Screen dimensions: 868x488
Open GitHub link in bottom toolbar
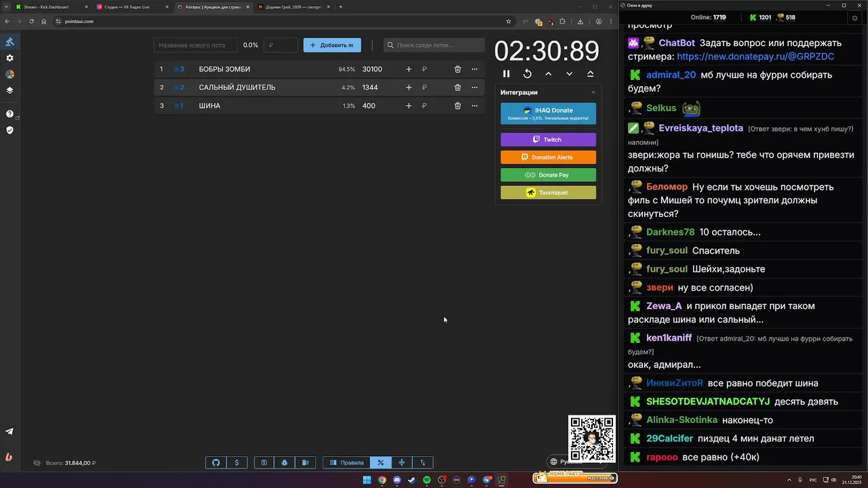coord(216,463)
